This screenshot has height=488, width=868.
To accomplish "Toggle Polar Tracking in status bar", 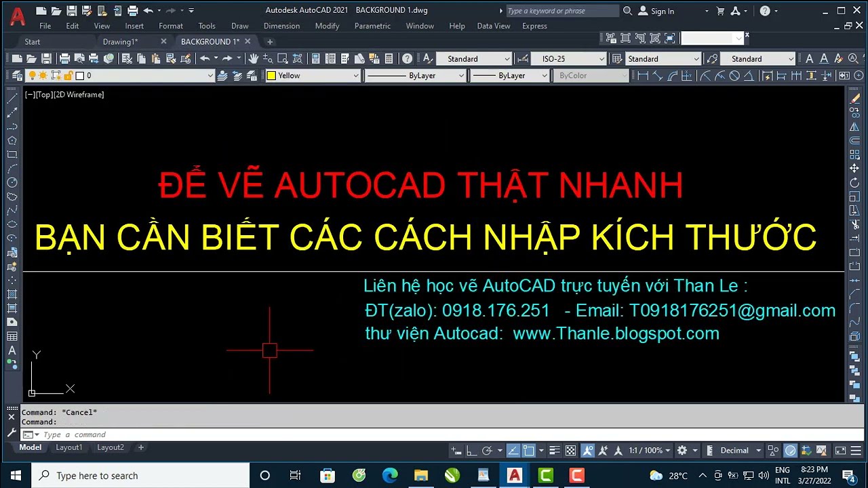I will [x=486, y=451].
